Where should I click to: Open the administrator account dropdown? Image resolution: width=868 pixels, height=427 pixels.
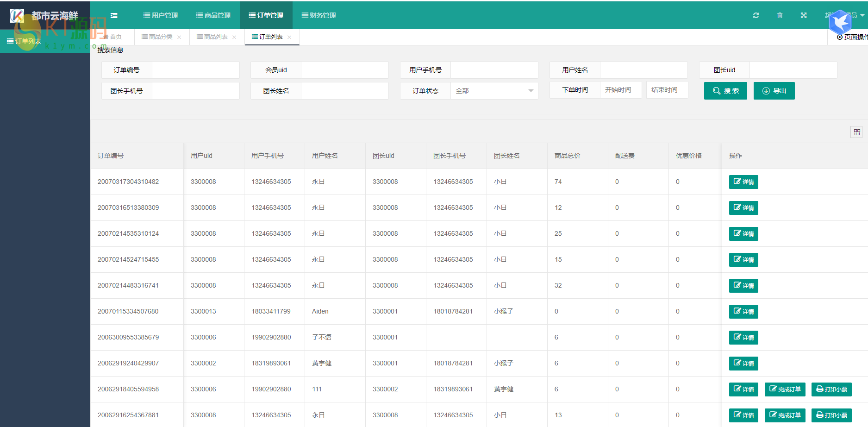pos(854,15)
